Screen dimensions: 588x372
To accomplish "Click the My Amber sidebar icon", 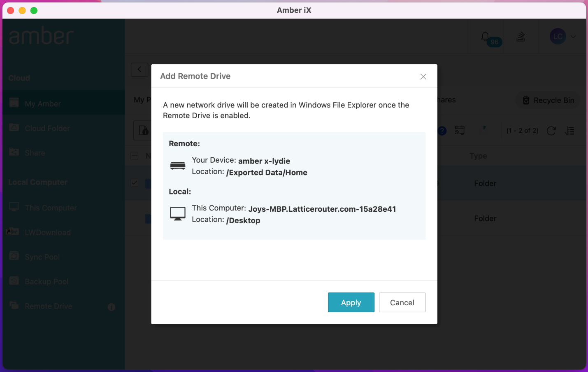I will pyautogui.click(x=14, y=103).
